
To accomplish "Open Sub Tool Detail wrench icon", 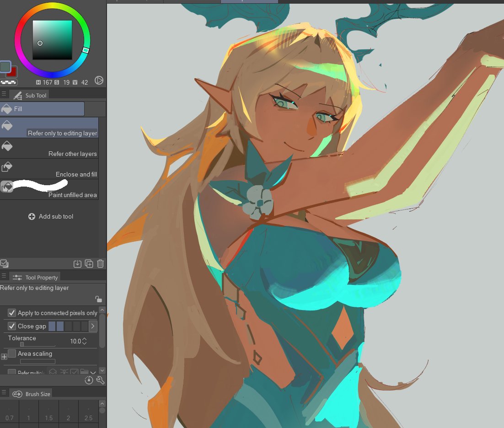I will point(100,380).
